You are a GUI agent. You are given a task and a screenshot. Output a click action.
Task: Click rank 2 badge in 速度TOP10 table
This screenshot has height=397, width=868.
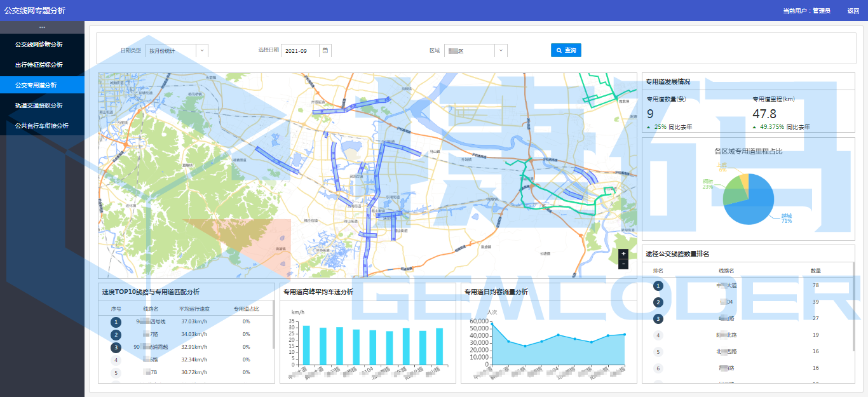(x=116, y=335)
